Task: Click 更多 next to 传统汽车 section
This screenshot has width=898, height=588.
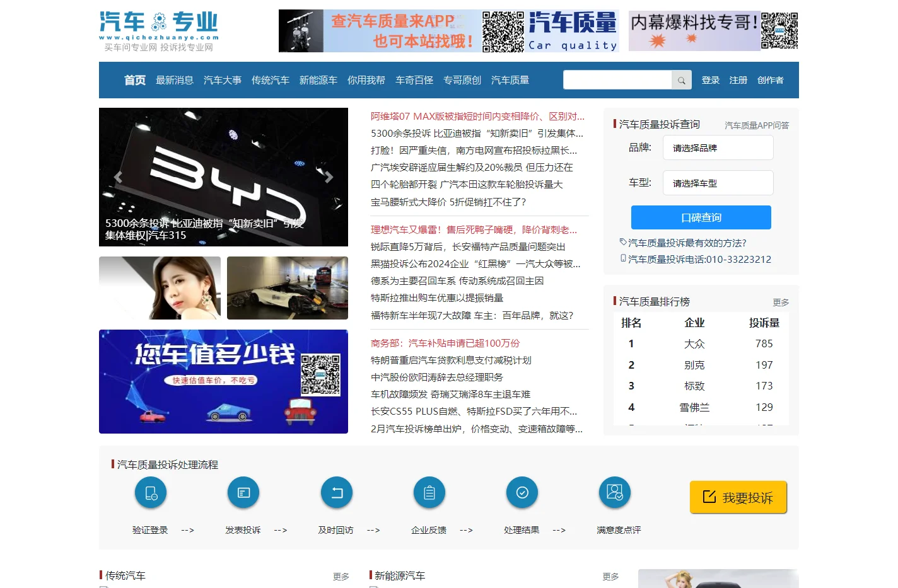Action: (341, 577)
